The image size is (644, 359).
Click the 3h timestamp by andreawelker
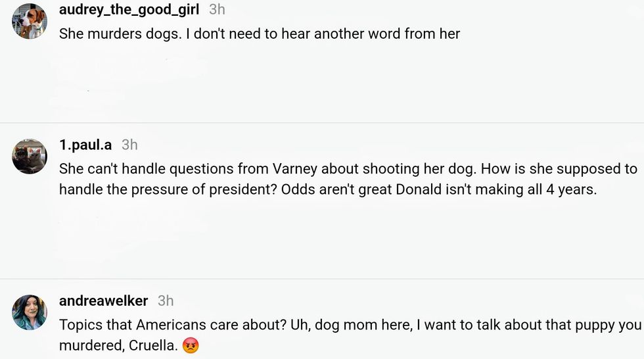tap(166, 300)
